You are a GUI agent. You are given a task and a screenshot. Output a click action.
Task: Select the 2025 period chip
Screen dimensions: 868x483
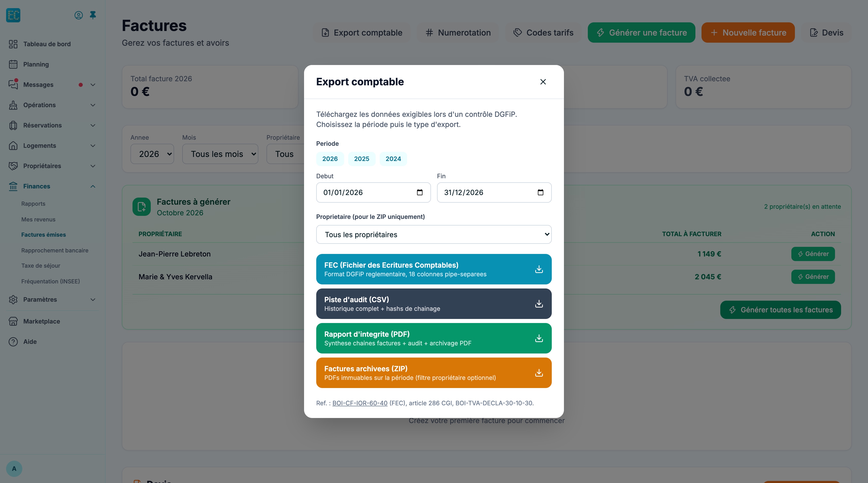[x=362, y=159]
